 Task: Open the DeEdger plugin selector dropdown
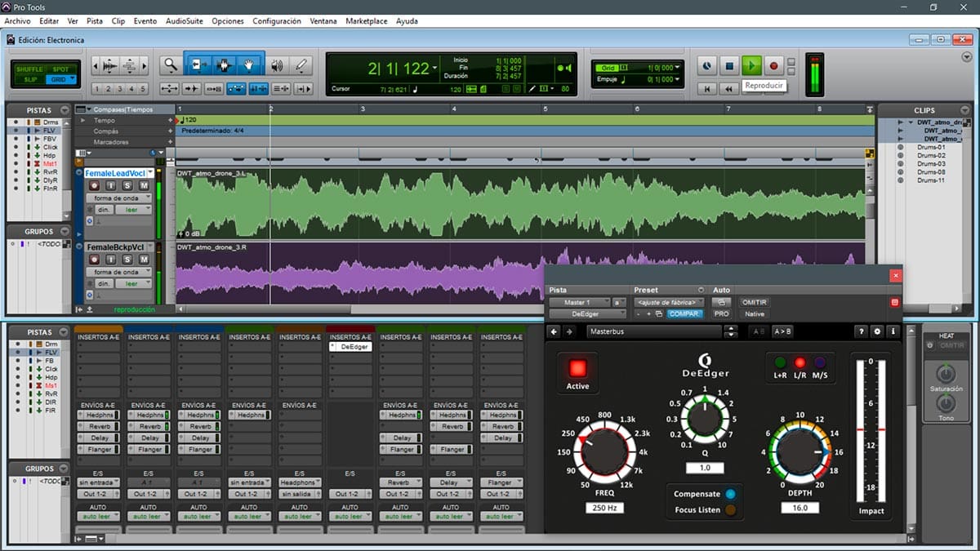(586, 313)
